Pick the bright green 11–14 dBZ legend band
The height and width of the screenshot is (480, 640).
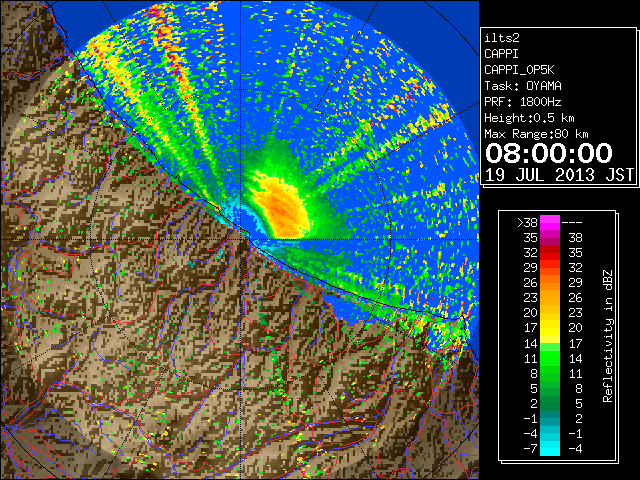(550, 358)
